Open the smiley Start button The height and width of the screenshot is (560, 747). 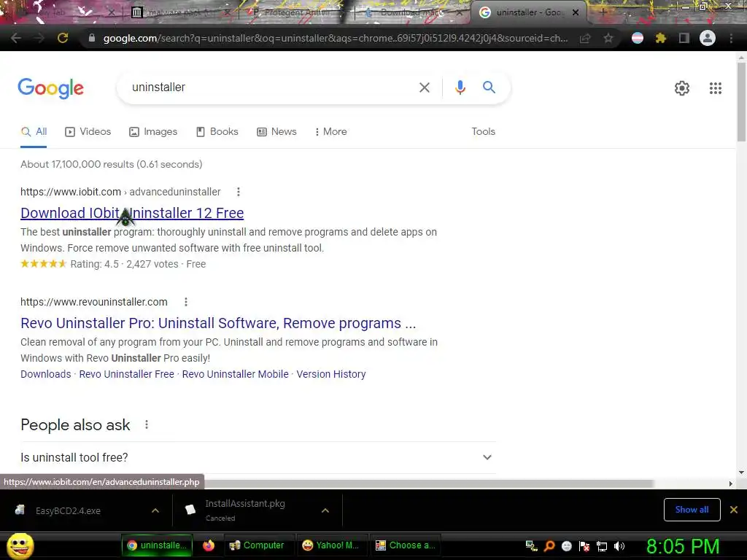point(20,545)
